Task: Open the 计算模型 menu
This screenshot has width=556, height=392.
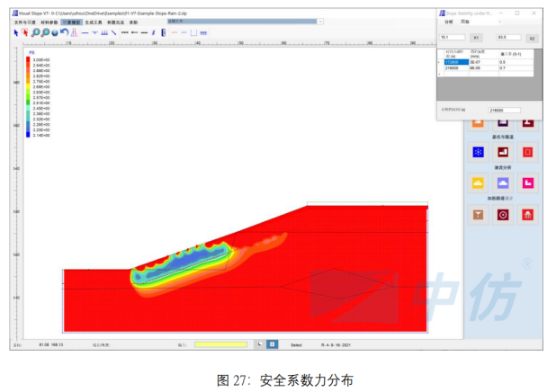Action: (73, 21)
